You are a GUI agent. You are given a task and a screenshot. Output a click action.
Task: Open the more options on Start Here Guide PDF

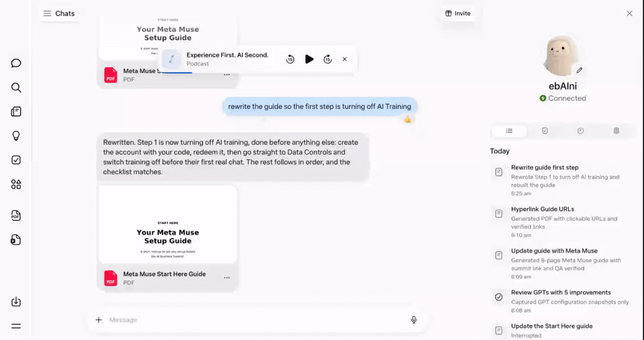[226, 278]
